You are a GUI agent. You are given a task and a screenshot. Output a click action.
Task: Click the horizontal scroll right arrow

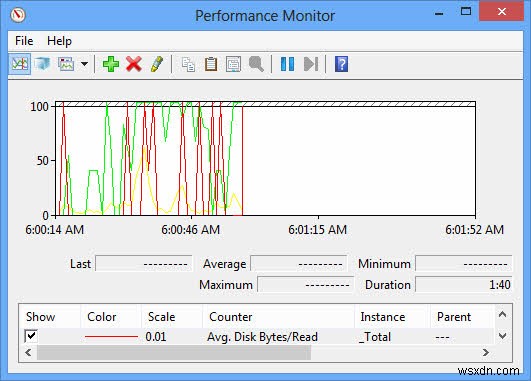[486, 353]
